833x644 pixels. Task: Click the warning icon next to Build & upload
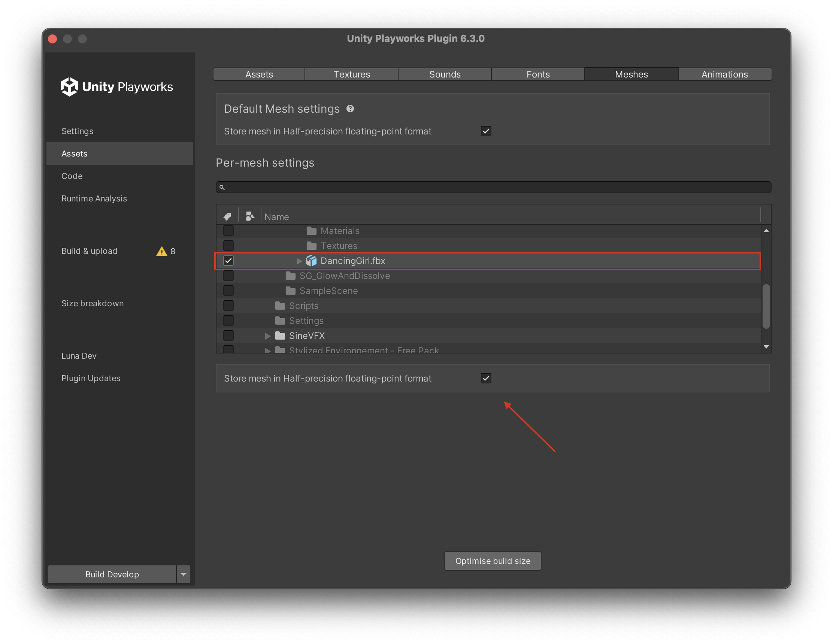(162, 251)
